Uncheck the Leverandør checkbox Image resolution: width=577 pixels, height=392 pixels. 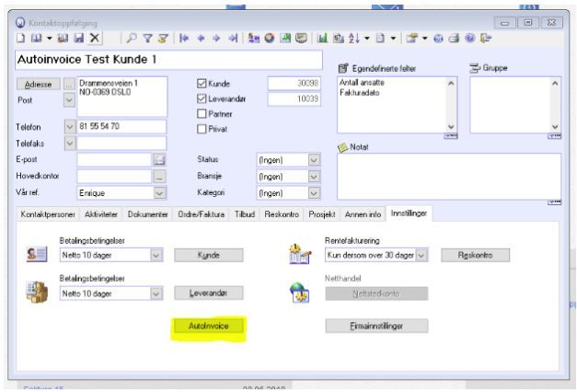202,98
